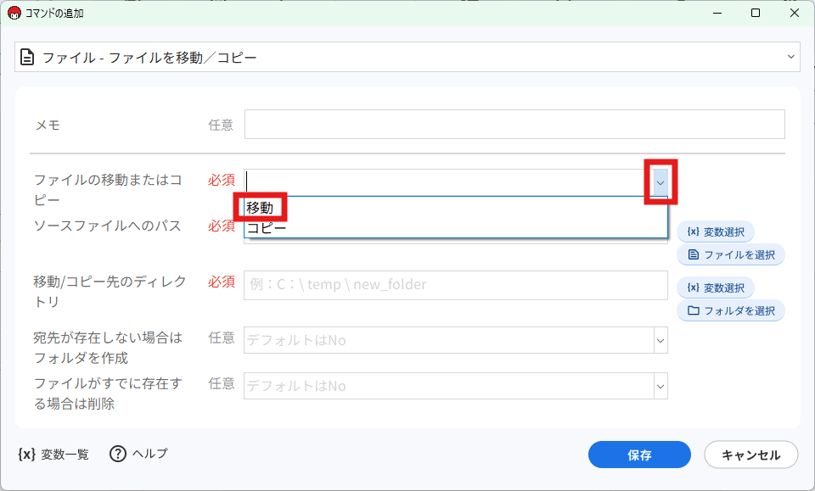815x491 pixels.
Task: Open the command type dropdown at top
Action: (407, 57)
